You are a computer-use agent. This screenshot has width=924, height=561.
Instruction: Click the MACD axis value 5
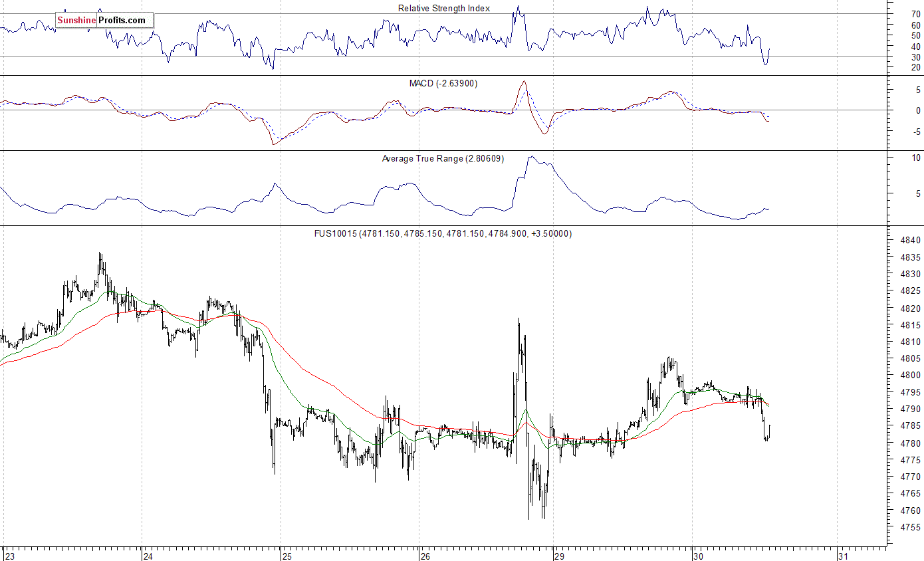917,89
